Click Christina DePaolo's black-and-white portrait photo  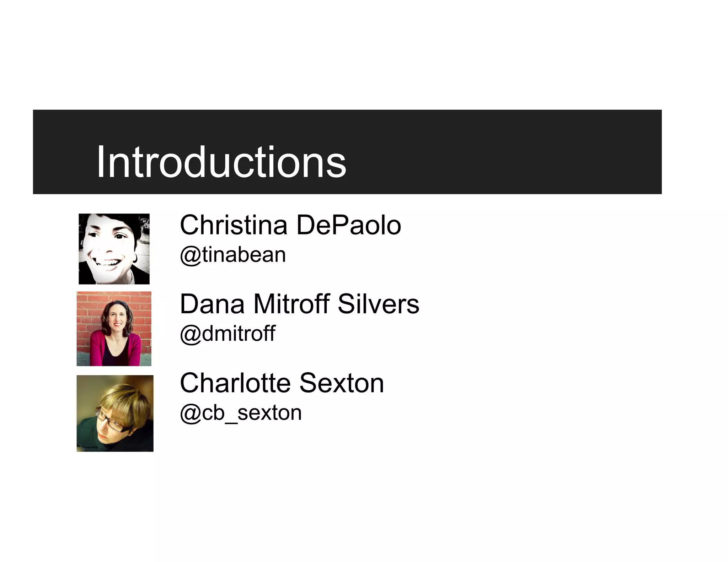[114, 249]
